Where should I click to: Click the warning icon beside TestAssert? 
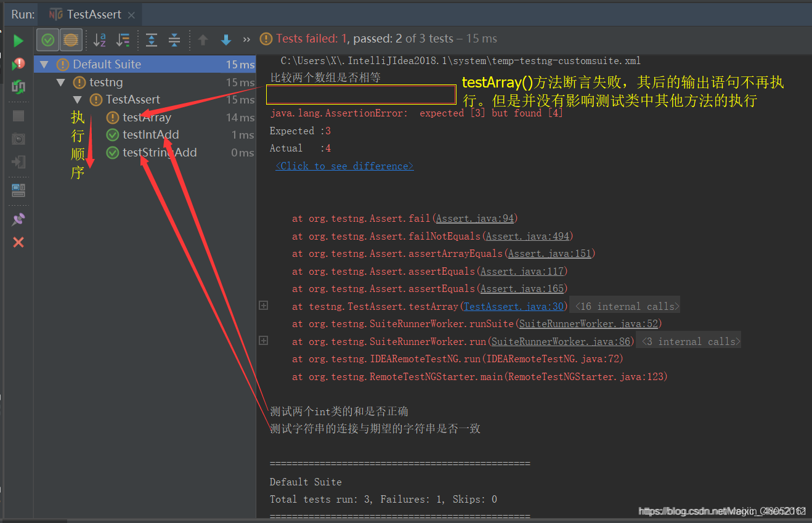(96, 99)
